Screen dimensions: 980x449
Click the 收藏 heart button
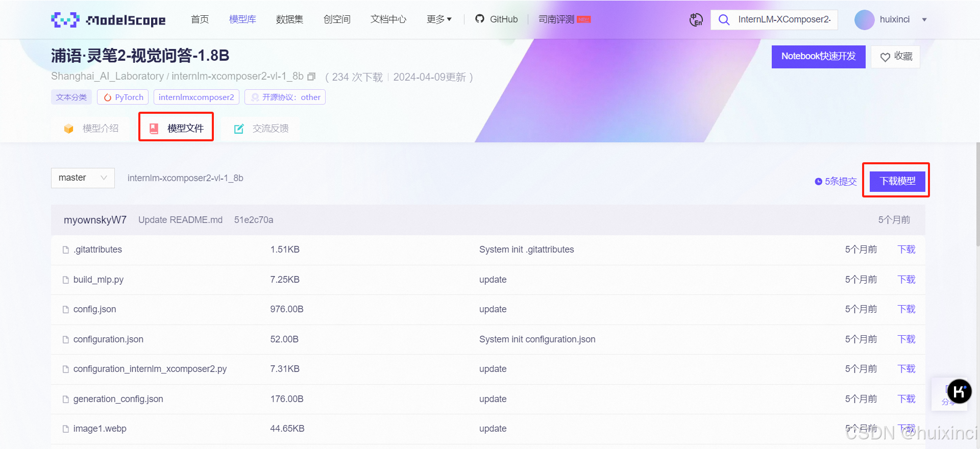pyautogui.click(x=896, y=57)
